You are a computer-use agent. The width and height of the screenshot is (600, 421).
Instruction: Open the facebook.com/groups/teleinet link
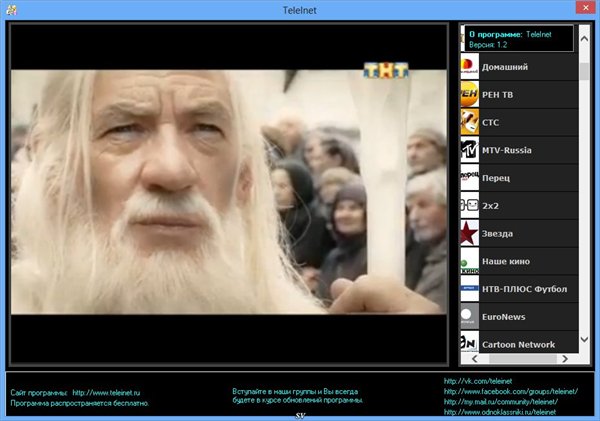(x=511, y=391)
